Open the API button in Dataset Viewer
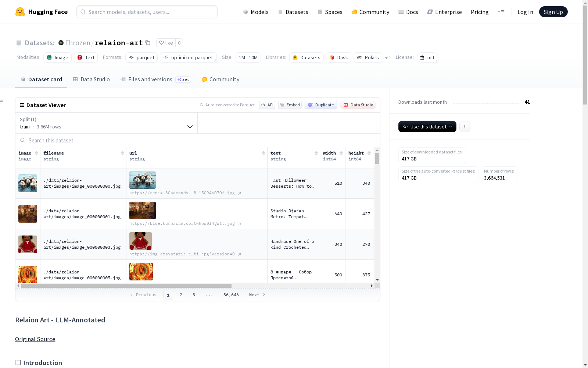The height and width of the screenshot is (368, 588). pyautogui.click(x=267, y=105)
